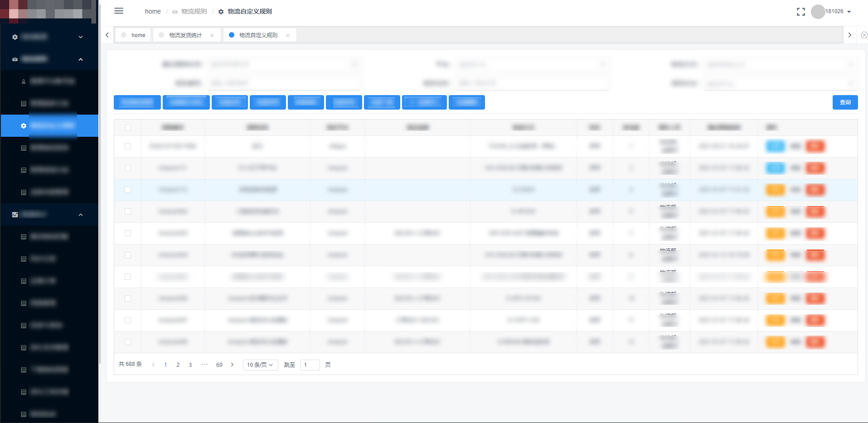Click the gear icon in breadcrumb

coord(221,12)
